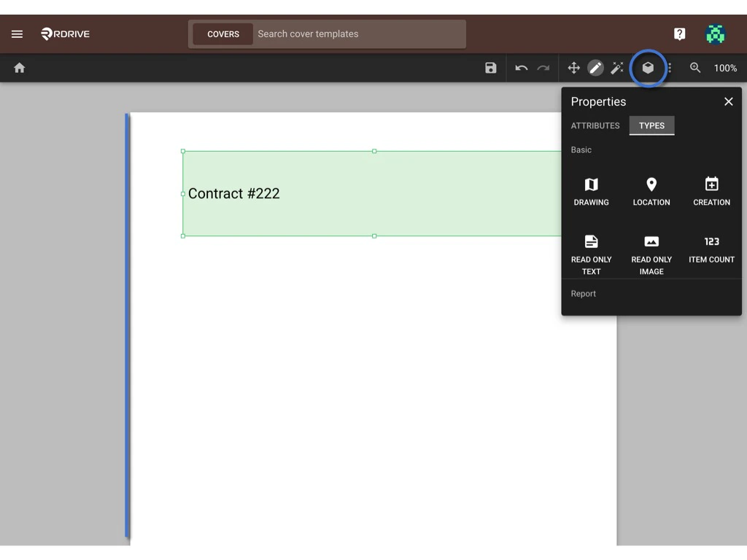Switch to the ATTRIBUTES tab

[x=595, y=125]
